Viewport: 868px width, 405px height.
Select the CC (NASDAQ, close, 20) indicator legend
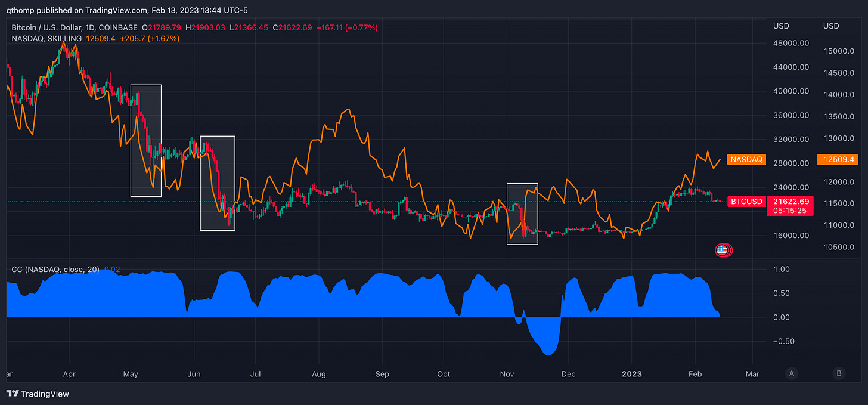(55, 270)
